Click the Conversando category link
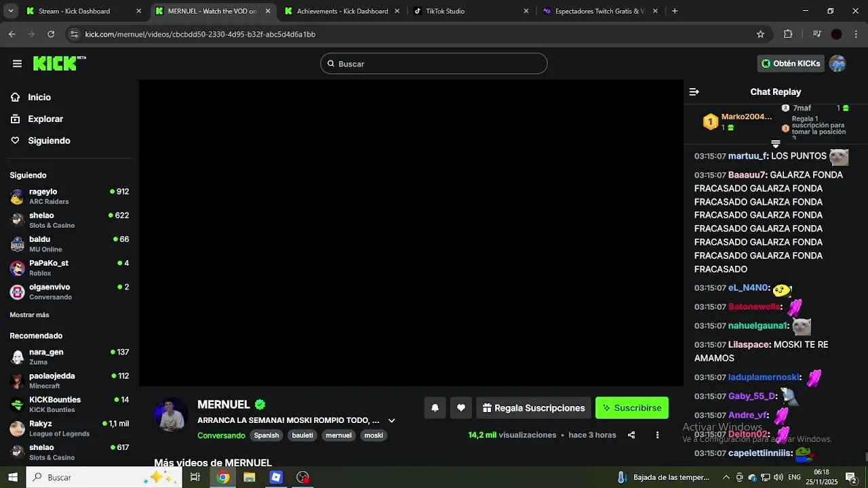 tap(221, 435)
